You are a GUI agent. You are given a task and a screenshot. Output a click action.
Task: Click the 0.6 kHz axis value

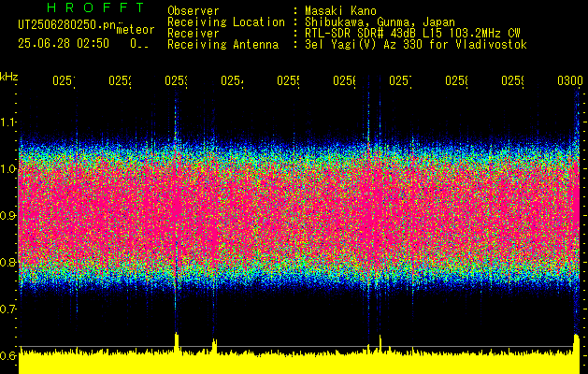coord(7,356)
